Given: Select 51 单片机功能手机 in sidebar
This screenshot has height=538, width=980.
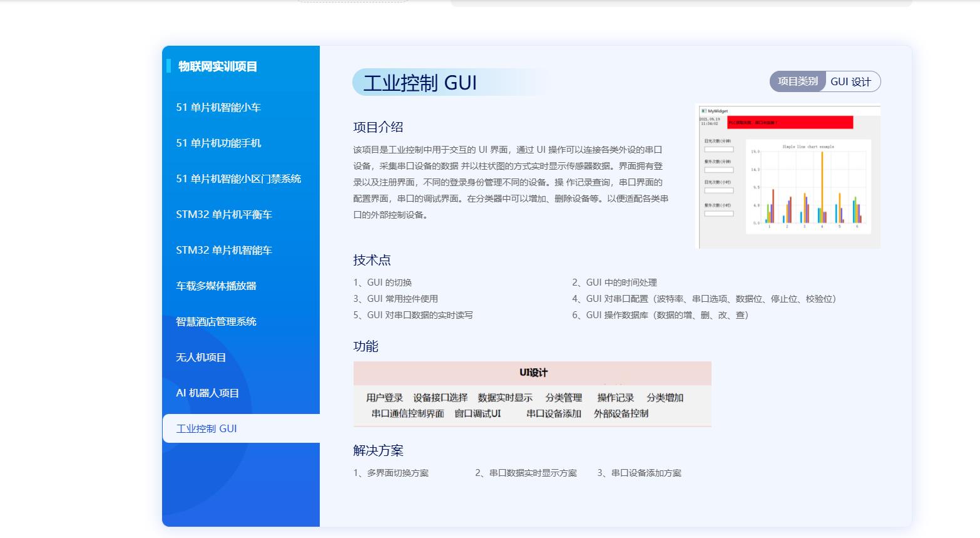Looking at the screenshot, I should [x=218, y=143].
